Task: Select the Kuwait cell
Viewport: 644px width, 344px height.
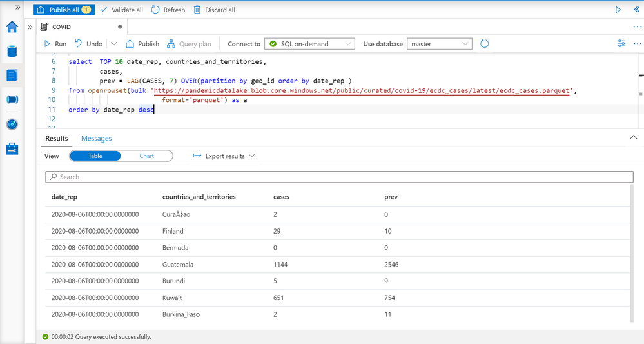Action: [x=172, y=298]
